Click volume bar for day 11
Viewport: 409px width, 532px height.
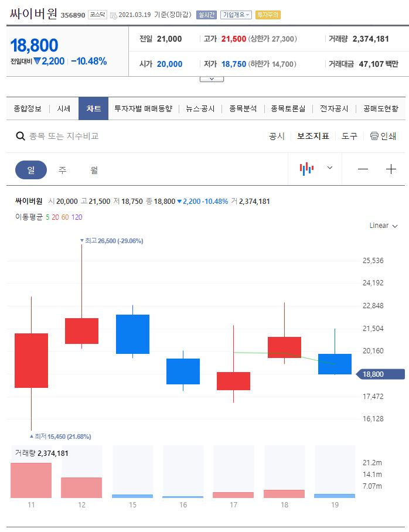coord(31,480)
